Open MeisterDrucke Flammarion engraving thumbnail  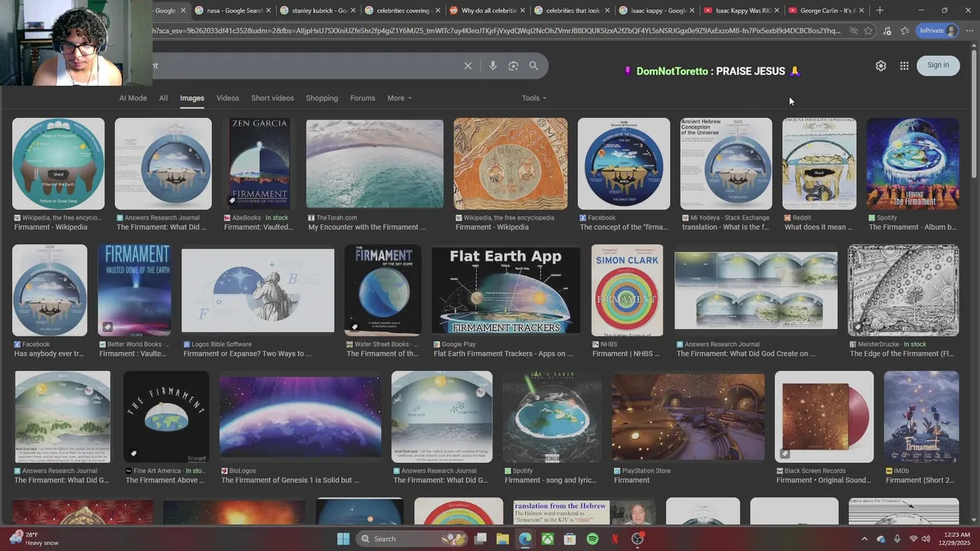tap(903, 290)
